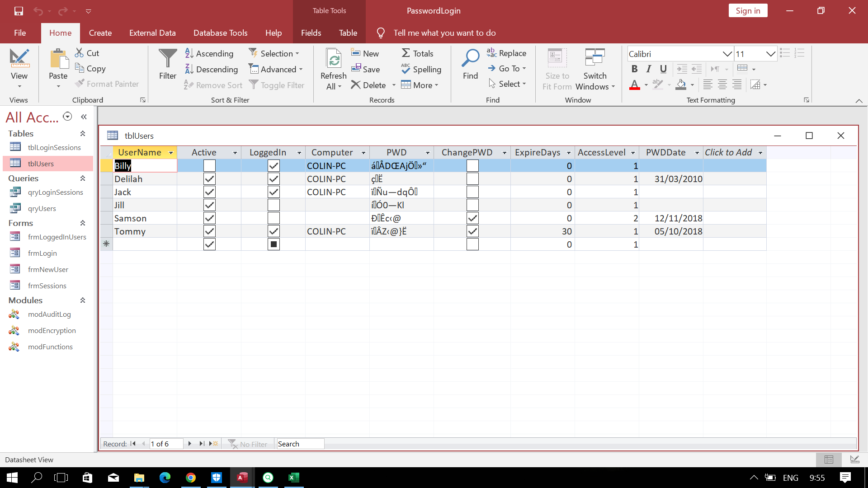Switch to the Create tab
868x488 pixels.
tap(100, 33)
